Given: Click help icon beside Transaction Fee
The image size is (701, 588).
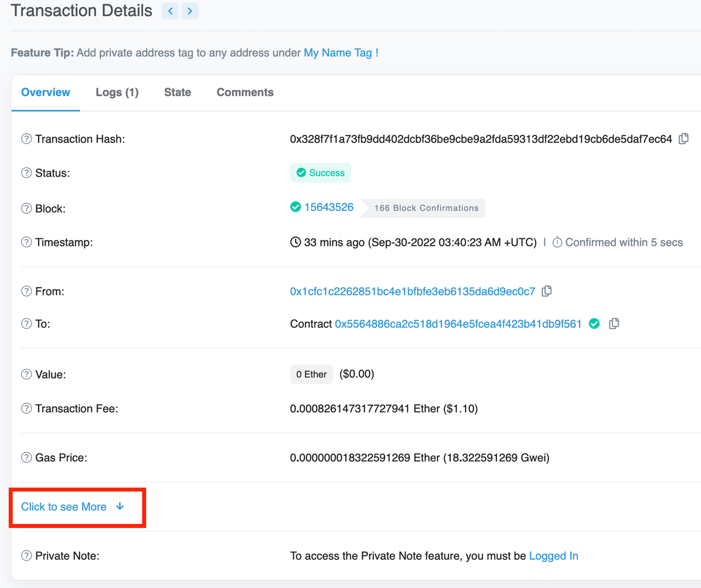Looking at the screenshot, I should 26,409.
